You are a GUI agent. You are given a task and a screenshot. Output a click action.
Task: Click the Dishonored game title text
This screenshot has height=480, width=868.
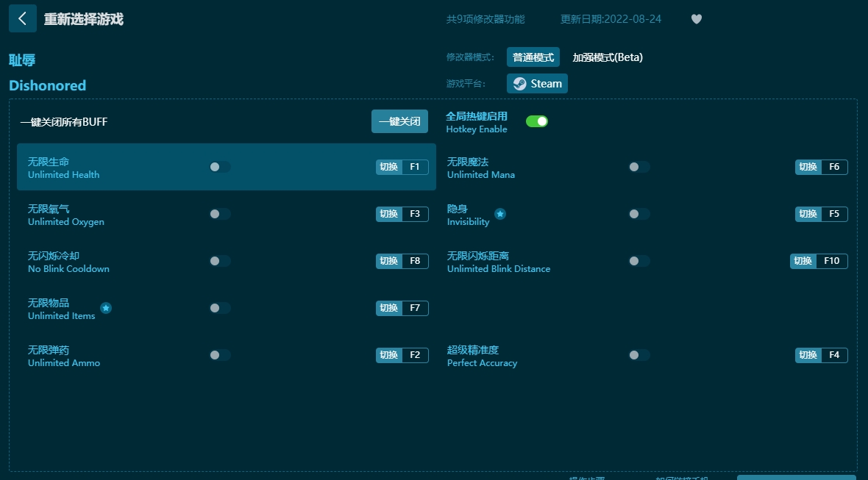48,86
